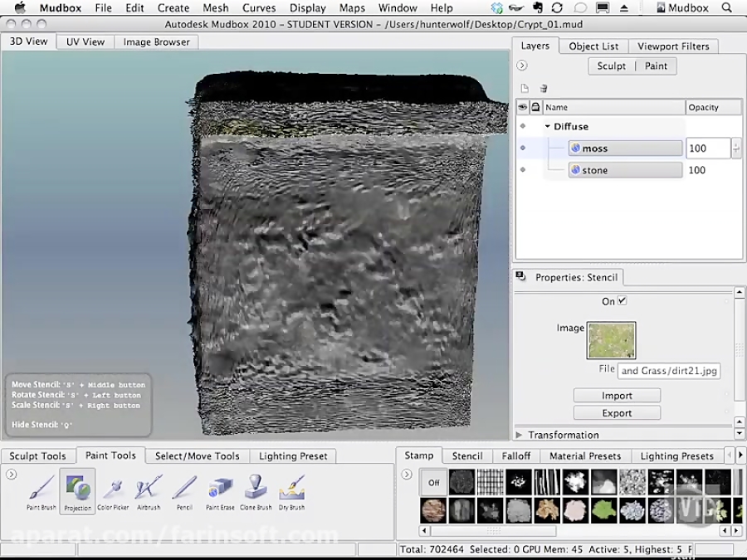Select the Clone Brush tool
Viewport: 747px width, 560px height.
pyautogui.click(x=256, y=489)
